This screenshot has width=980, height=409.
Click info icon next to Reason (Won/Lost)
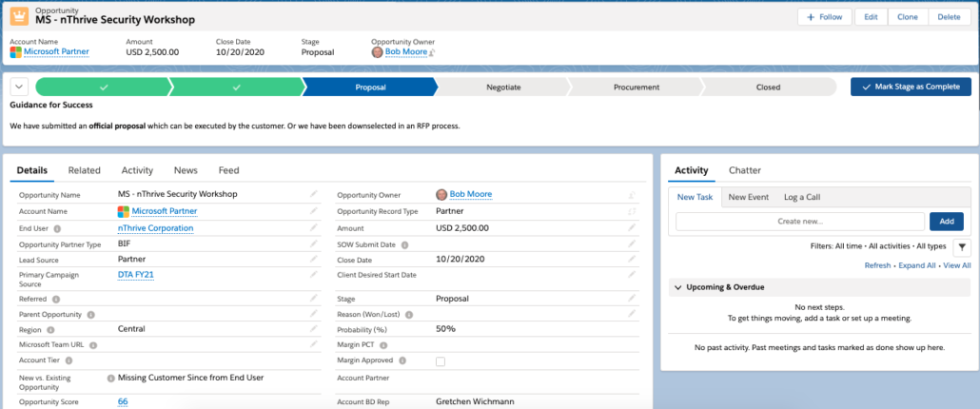pos(409,314)
